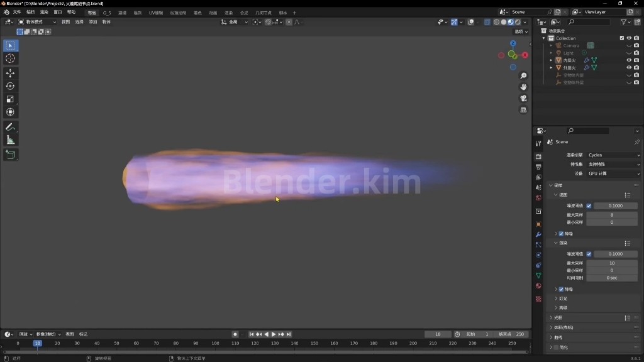Click the Add Cube tool
Viewport: 644px width, 362px height.
(x=10, y=155)
